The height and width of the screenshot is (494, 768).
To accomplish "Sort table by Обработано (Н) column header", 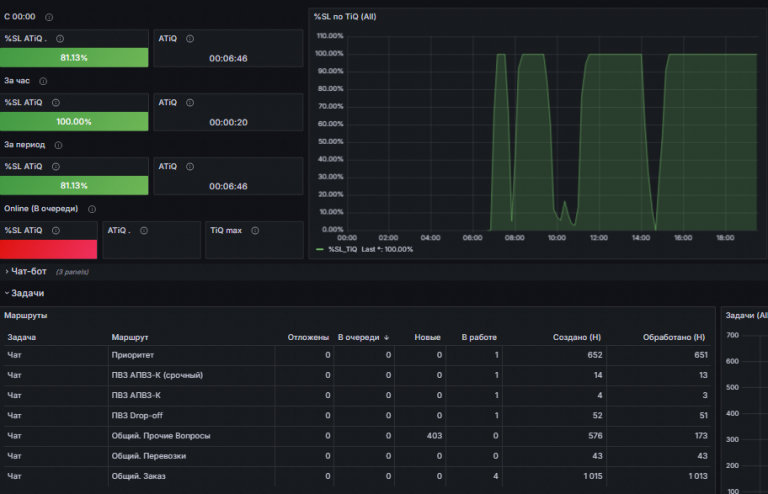I will pyautogui.click(x=674, y=337).
